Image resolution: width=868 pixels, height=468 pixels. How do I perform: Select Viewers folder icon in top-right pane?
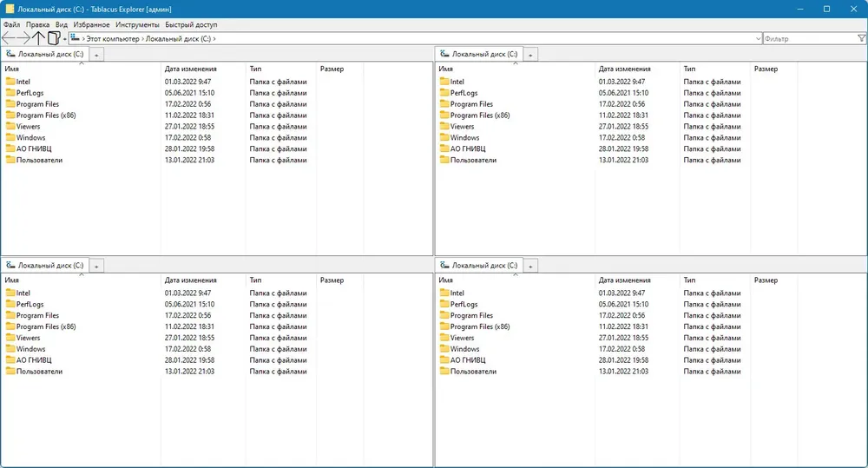(444, 126)
